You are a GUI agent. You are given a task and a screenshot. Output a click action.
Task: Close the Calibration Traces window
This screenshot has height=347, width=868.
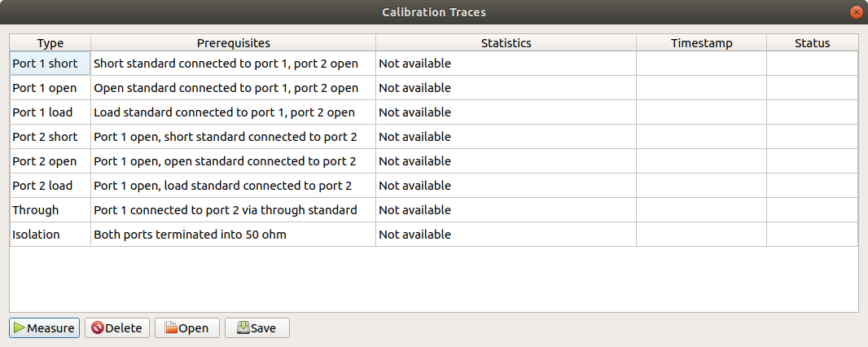click(856, 12)
